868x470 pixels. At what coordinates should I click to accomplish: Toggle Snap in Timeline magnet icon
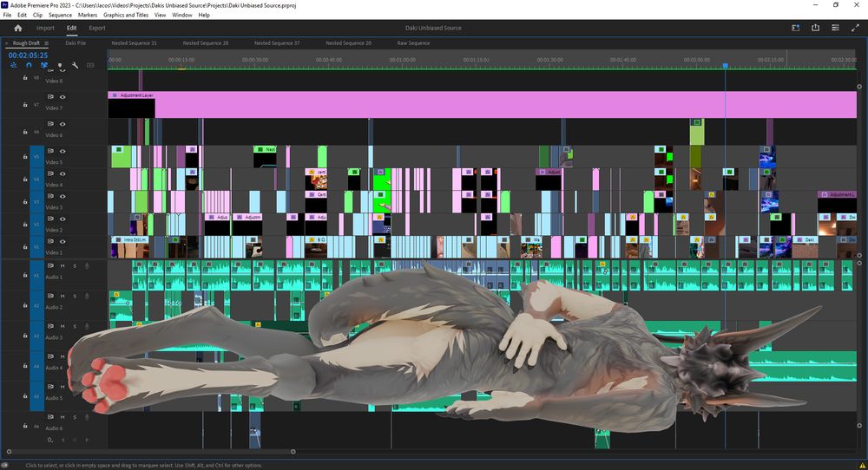(29, 65)
